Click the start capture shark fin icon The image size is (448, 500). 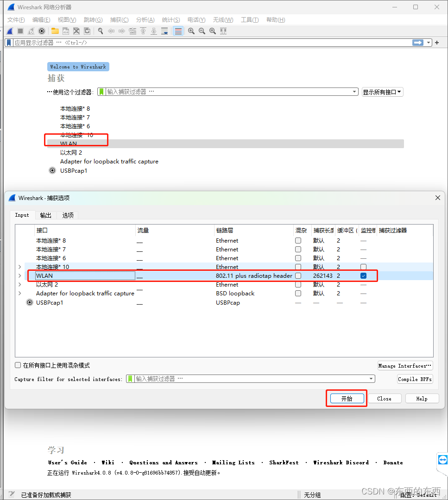10,31
